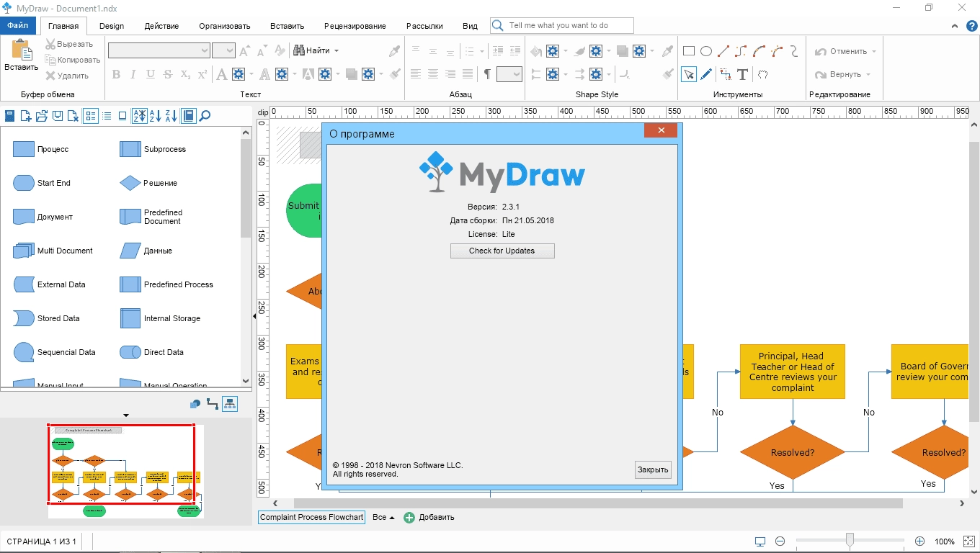Pick the Internal Storage shape

pyautogui.click(x=160, y=318)
